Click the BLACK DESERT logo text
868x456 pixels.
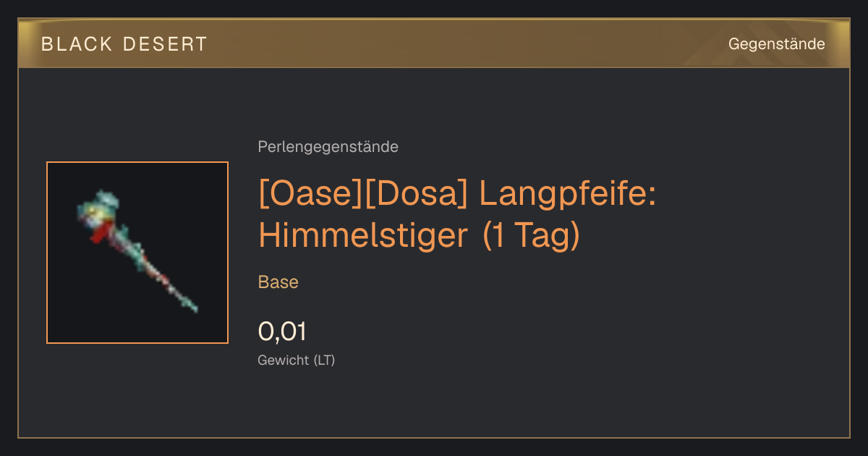[124, 44]
